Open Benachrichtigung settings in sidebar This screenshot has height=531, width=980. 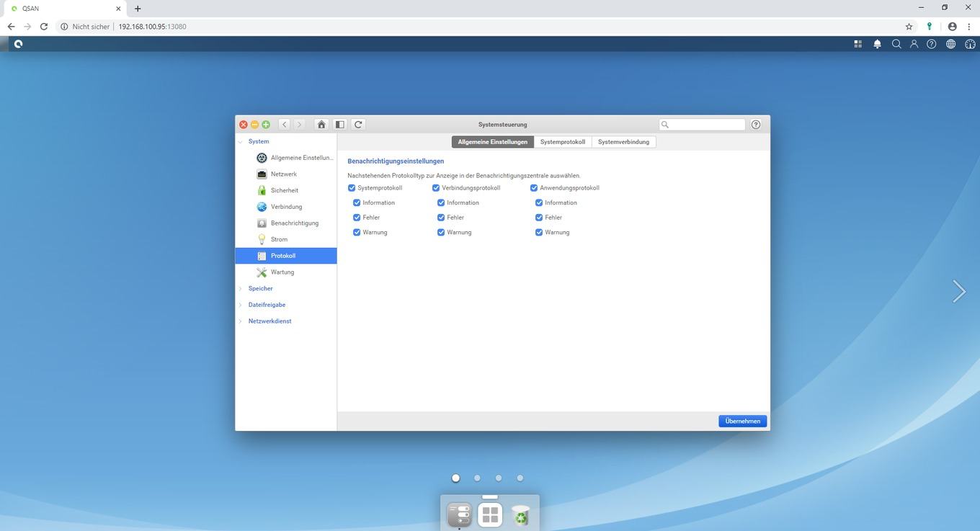pyautogui.click(x=286, y=223)
